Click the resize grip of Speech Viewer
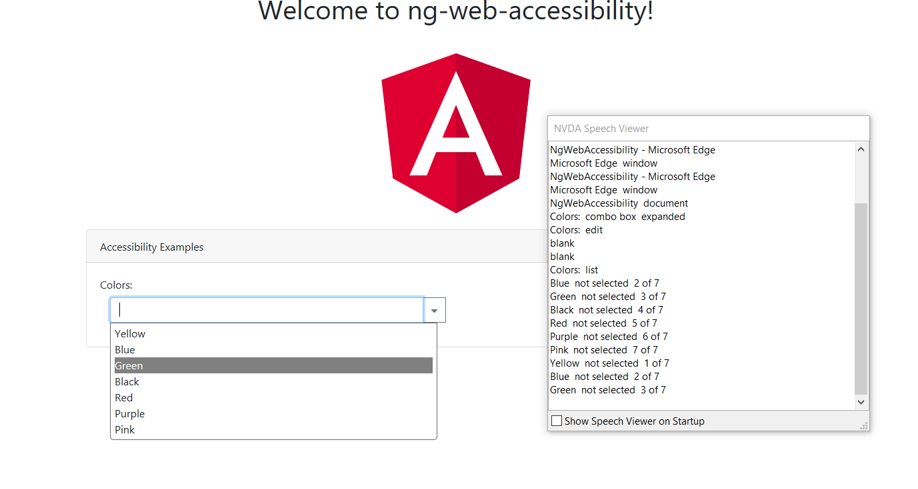The image size is (918, 489). pyautogui.click(x=864, y=426)
